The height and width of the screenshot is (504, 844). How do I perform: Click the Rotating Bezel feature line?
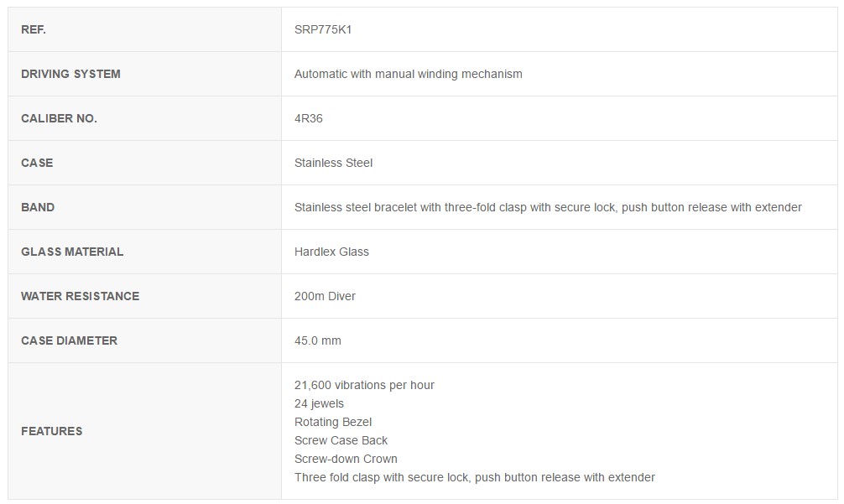(x=333, y=423)
